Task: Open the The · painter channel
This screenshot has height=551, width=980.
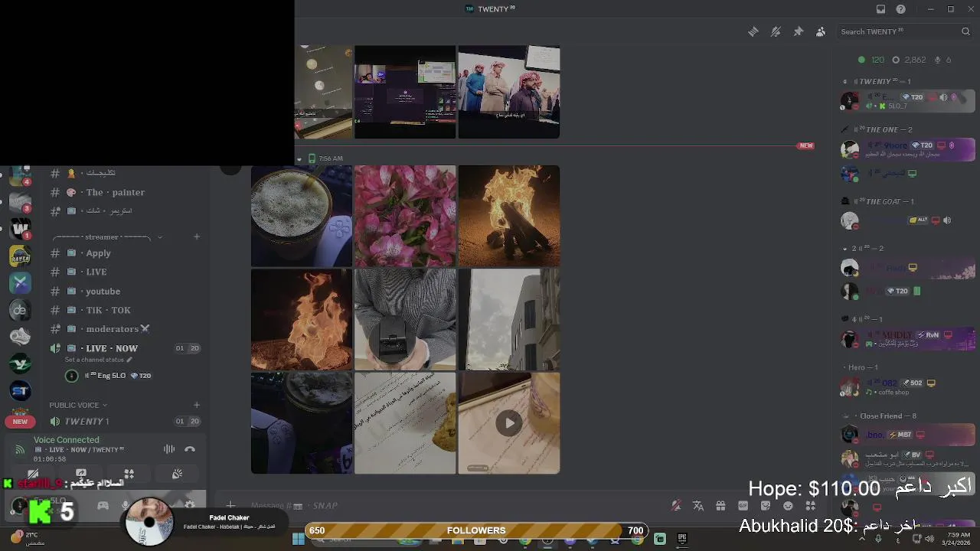Action: tap(124, 192)
